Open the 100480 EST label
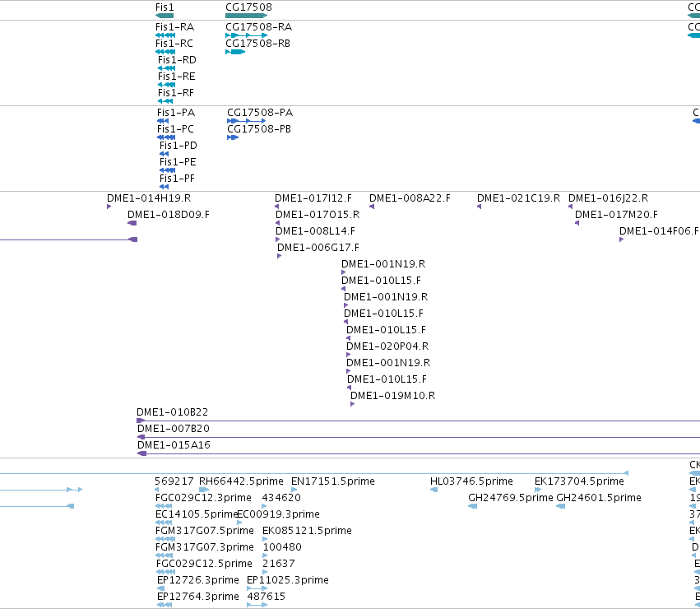The image size is (700, 609). (282, 548)
